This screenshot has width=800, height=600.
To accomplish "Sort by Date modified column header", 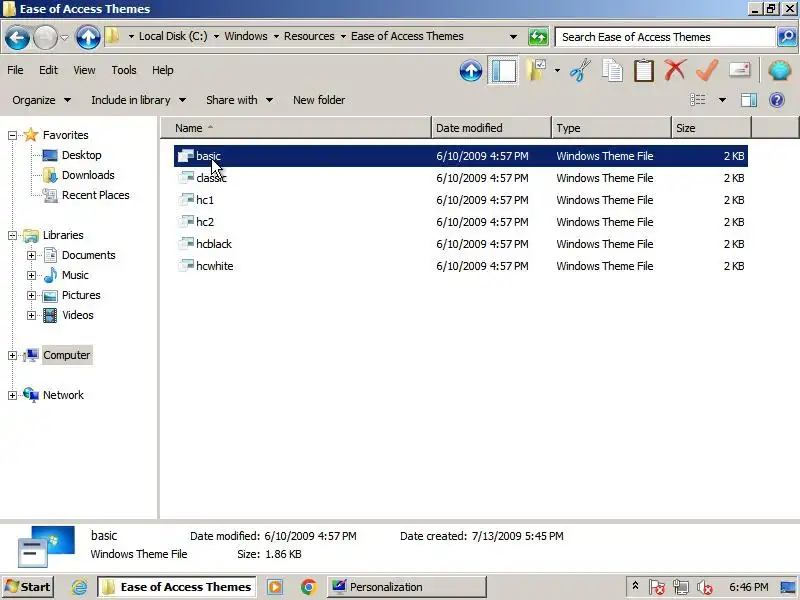I will 492,128.
